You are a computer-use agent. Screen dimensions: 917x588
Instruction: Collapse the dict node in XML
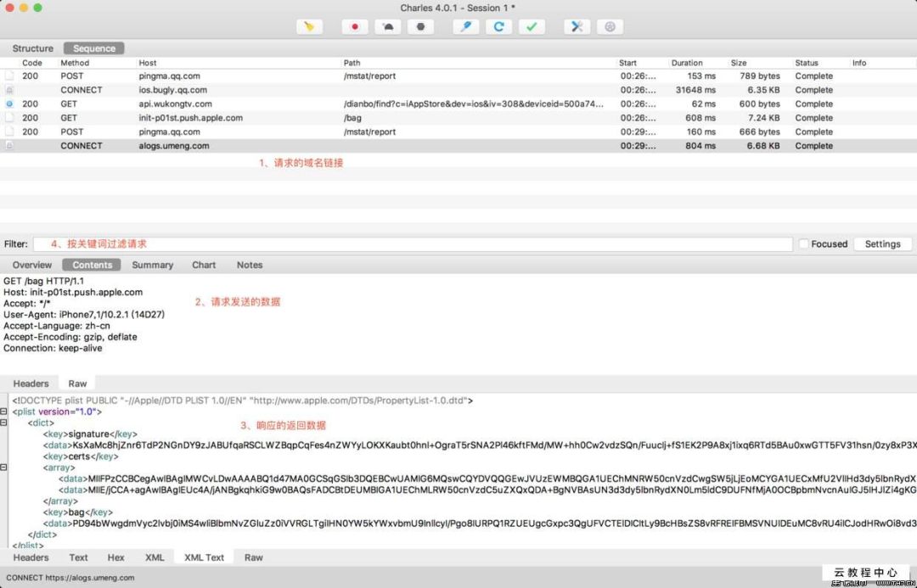(4, 423)
